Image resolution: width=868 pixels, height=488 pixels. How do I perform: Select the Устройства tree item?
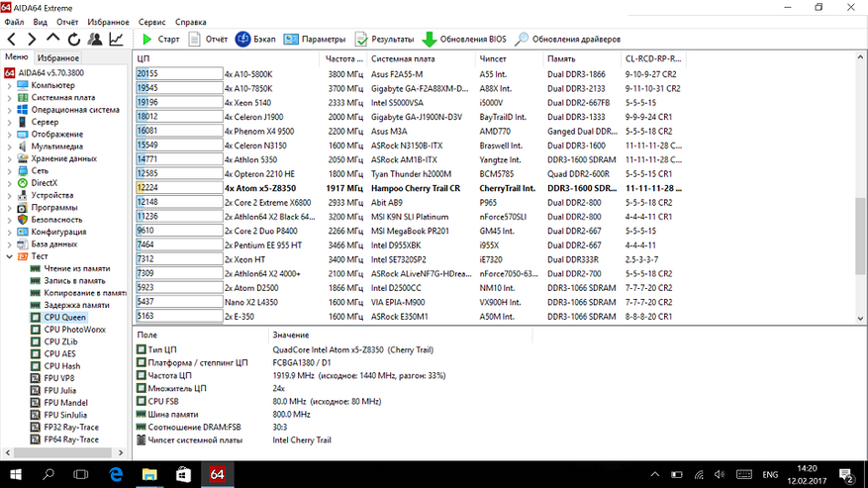pyautogui.click(x=45, y=195)
